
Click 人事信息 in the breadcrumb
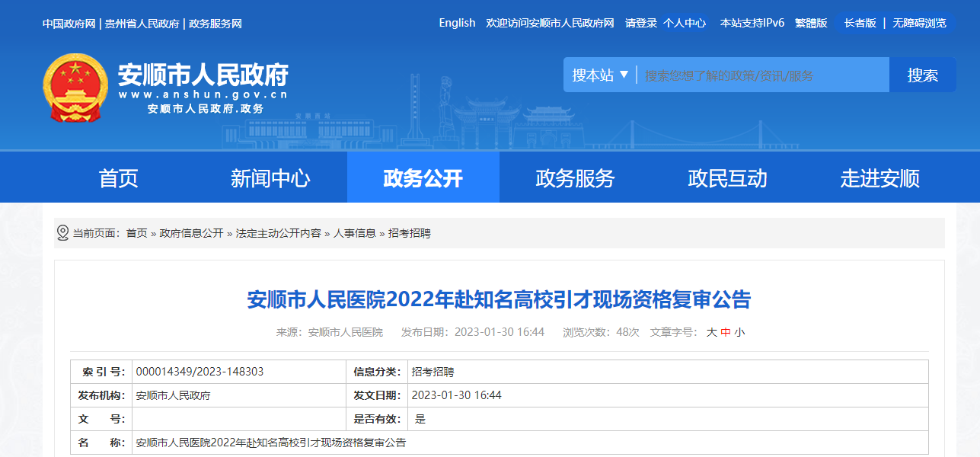click(355, 233)
